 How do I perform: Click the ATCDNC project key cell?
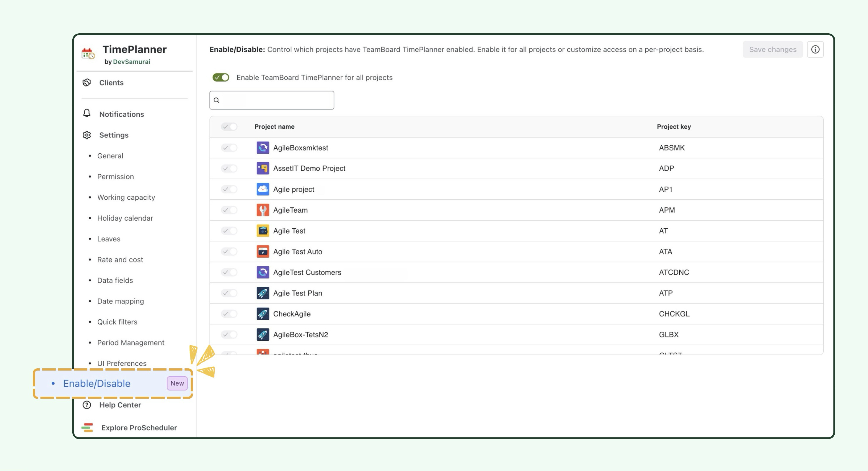click(674, 272)
